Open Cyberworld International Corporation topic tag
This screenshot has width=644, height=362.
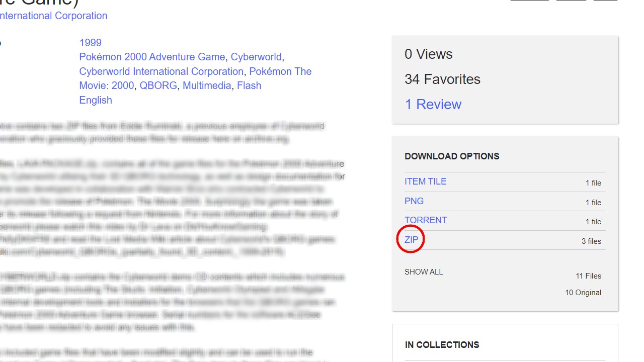pos(161,71)
